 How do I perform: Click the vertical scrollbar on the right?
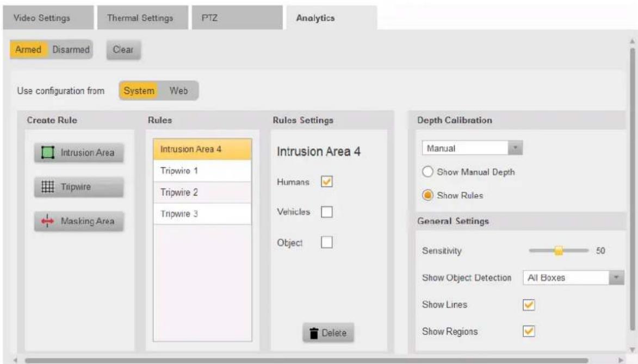(633, 189)
